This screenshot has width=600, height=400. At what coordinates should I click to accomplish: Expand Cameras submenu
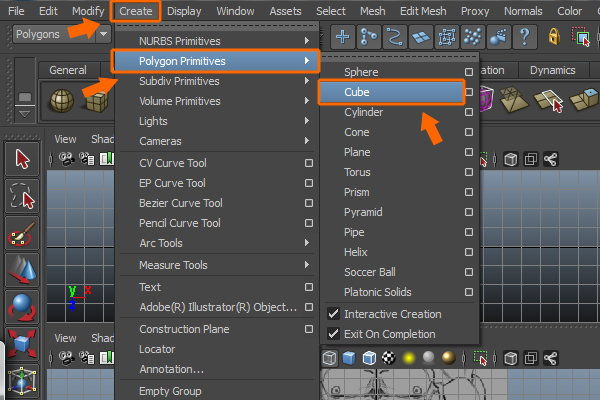217,141
